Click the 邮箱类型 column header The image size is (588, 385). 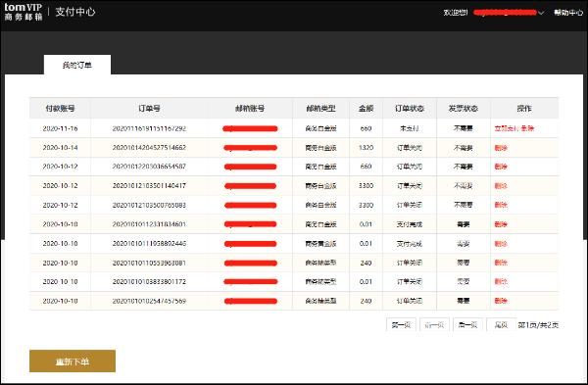(x=320, y=109)
